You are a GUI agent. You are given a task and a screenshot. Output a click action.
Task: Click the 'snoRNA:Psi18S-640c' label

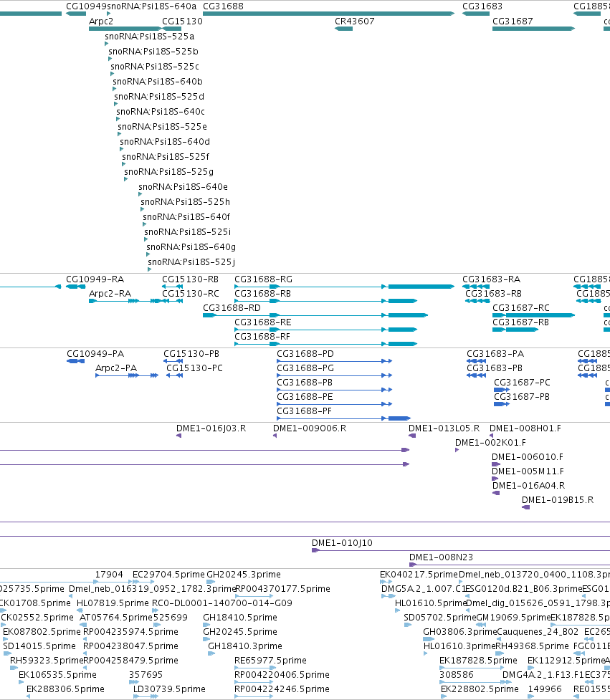161,112
